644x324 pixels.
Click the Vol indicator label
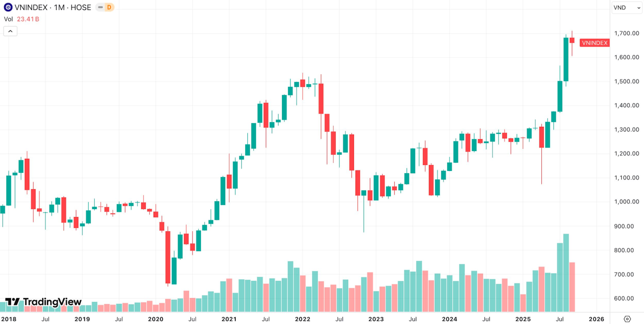click(x=8, y=19)
